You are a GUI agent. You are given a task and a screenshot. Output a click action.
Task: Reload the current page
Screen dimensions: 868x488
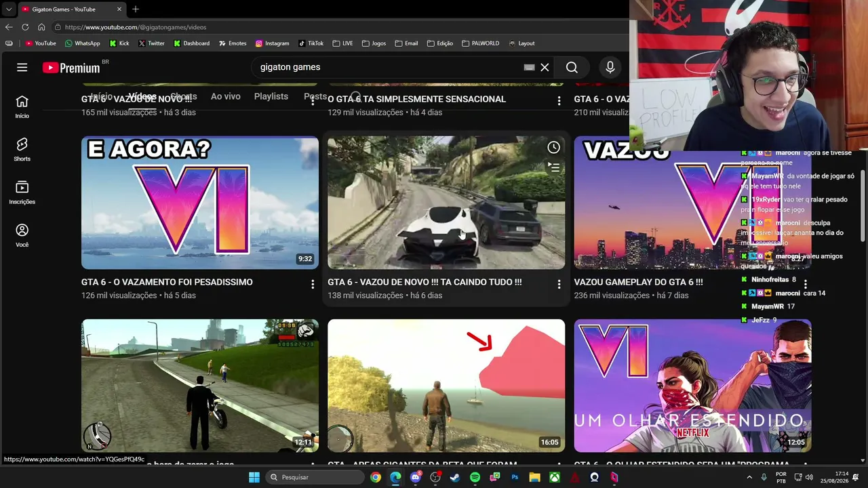point(25,27)
